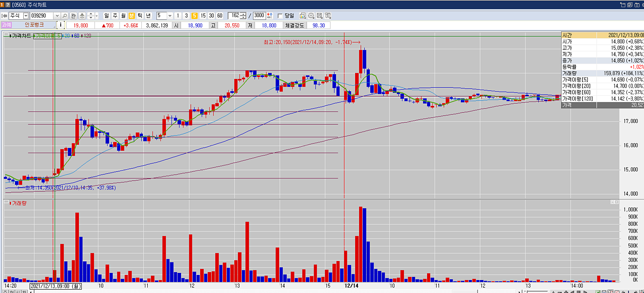Click the round stock-linking icon beside 관
Viewport: 644px width, 293px height.
click(82, 16)
